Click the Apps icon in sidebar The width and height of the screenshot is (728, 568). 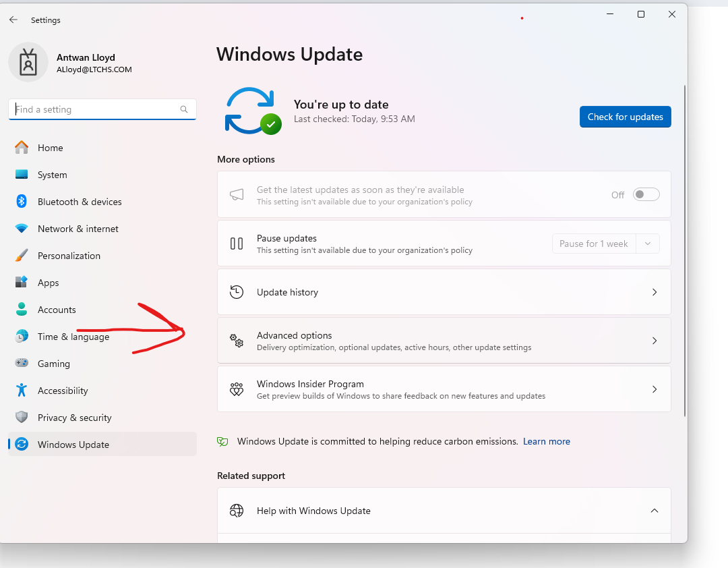point(22,282)
